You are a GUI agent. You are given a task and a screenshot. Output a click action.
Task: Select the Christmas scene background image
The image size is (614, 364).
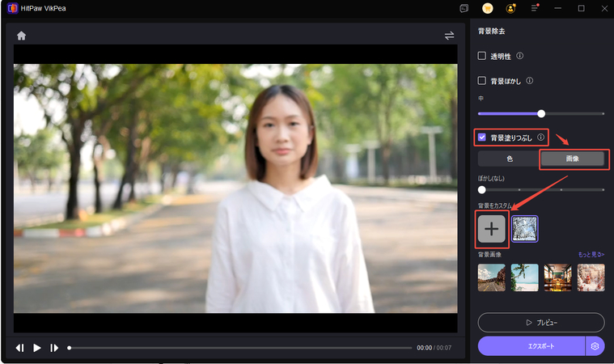[x=591, y=277]
